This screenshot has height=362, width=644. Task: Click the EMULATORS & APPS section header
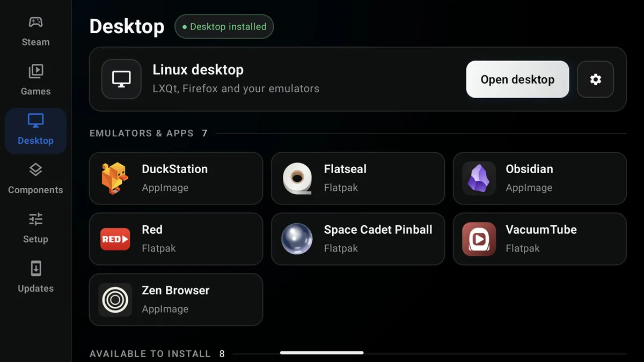pyautogui.click(x=142, y=133)
